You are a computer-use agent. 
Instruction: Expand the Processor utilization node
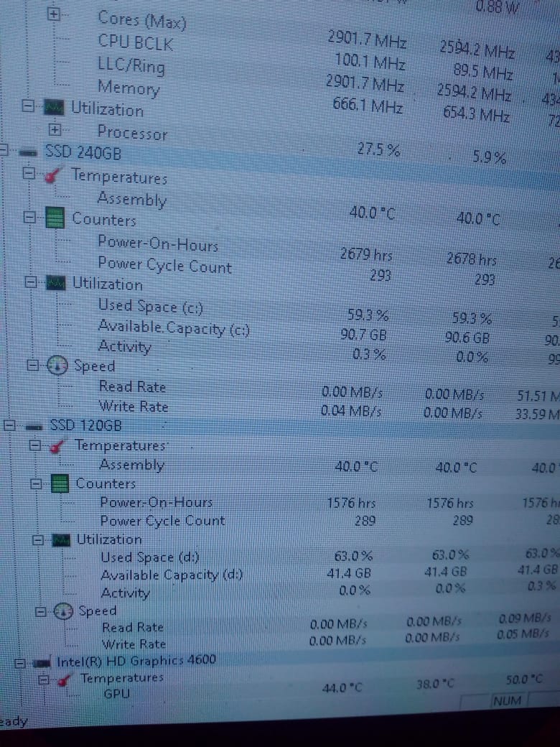click(56, 129)
